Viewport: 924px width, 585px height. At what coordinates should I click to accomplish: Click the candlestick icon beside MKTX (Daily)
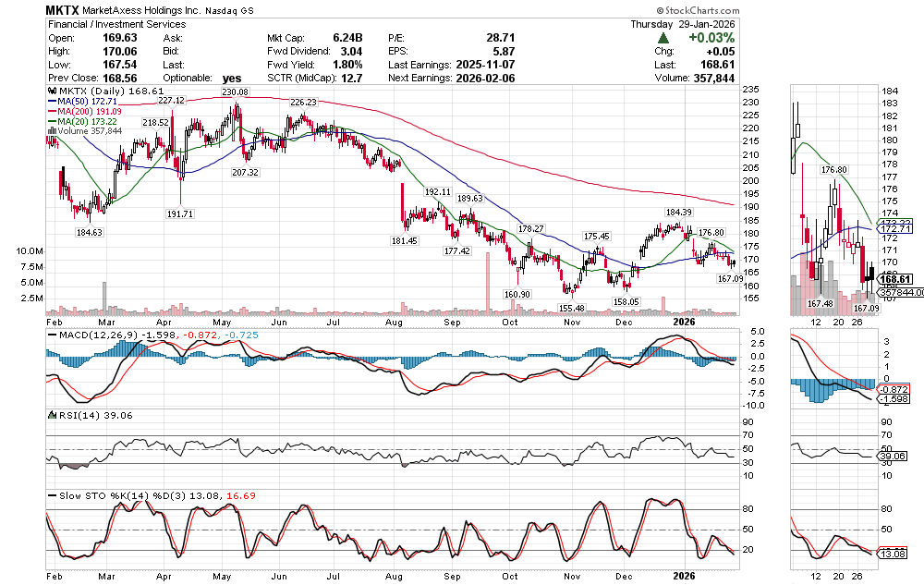[52, 91]
